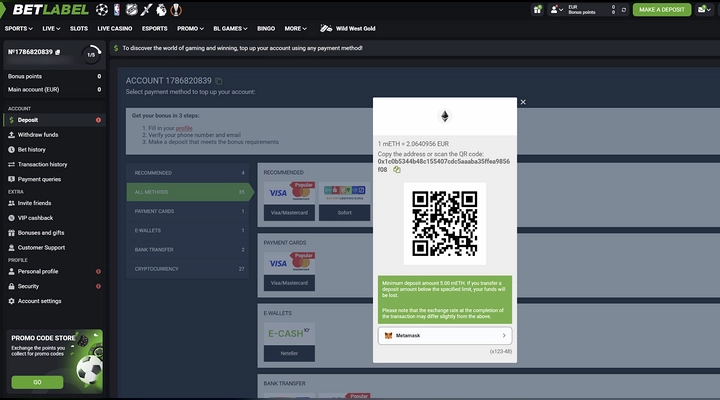Click the dollar icon in the top-up banner

click(x=116, y=48)
